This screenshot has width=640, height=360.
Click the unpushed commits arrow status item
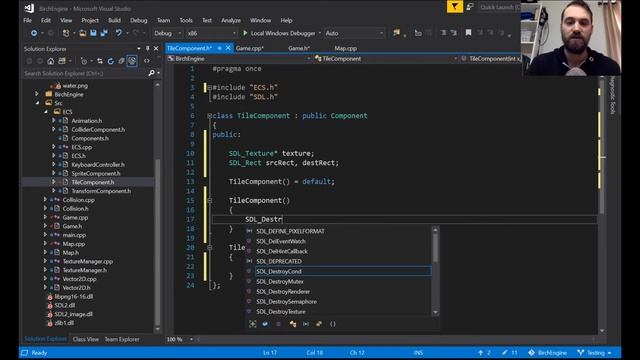click(484, 353)
